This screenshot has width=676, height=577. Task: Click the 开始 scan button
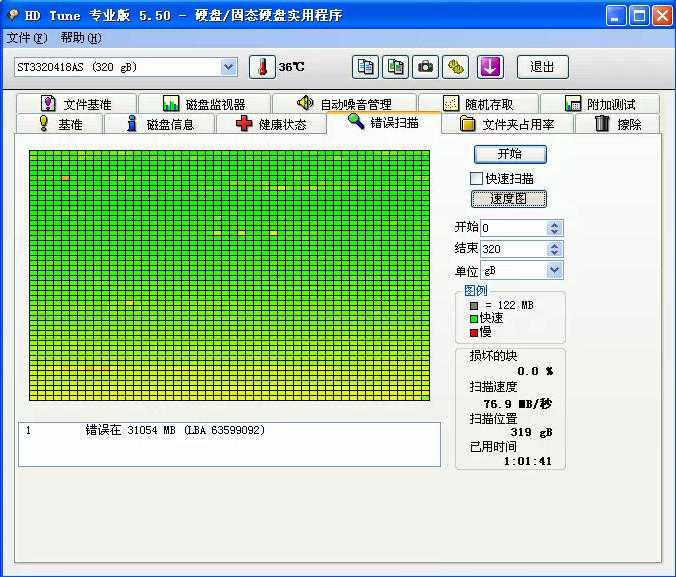[x=510, y=154]
